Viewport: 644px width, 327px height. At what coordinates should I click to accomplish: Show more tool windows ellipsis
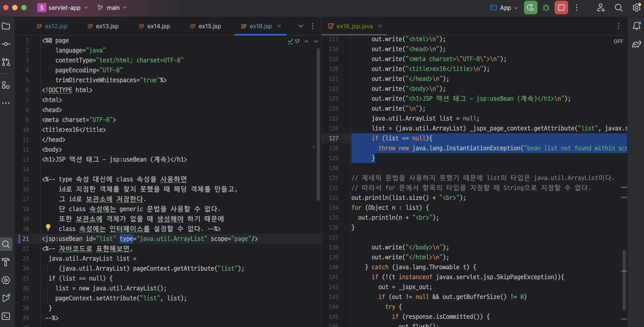click(x=6, y=103)
